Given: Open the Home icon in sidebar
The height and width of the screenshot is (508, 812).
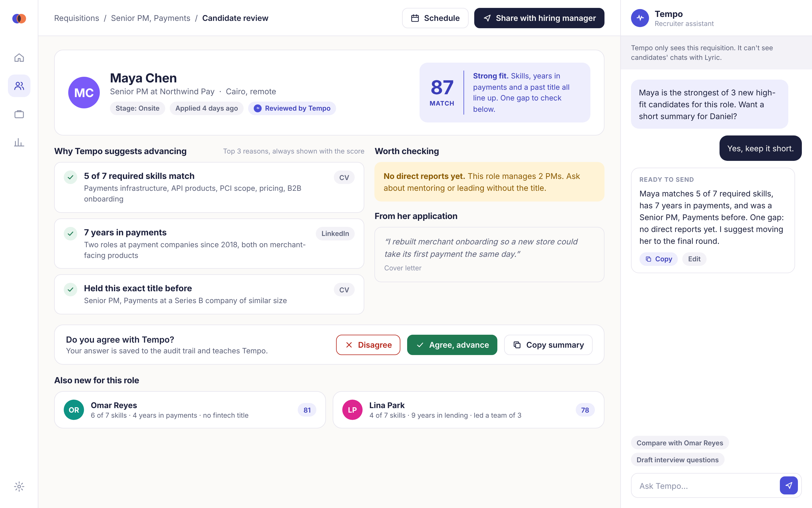Looking at the screenshot, I should 19,58.
